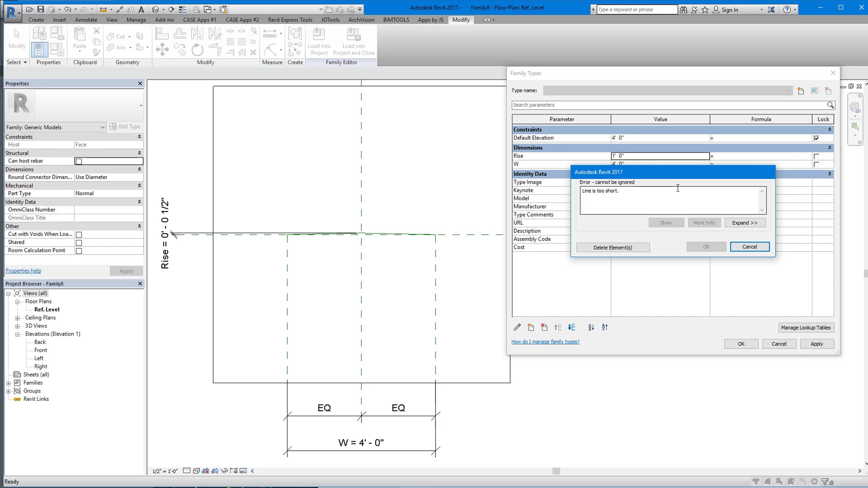Select the Aligned Dimension quick access tool

tap(120, 9)
